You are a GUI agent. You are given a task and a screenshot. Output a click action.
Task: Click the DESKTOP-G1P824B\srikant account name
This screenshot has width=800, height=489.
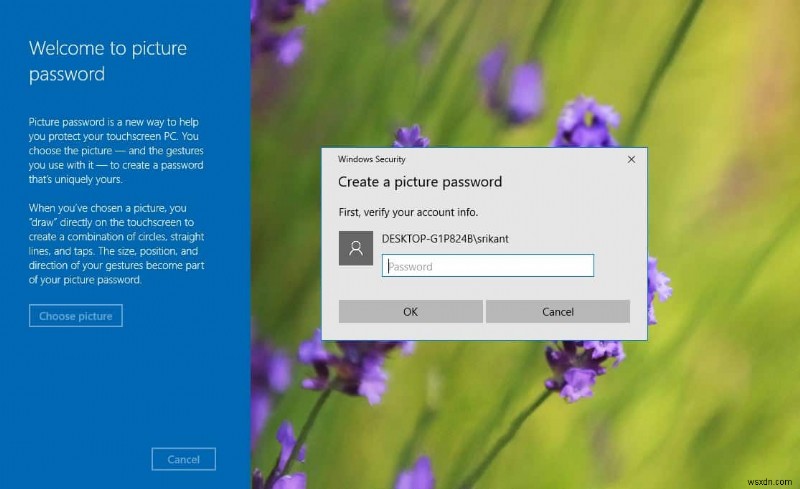point(445,239)
